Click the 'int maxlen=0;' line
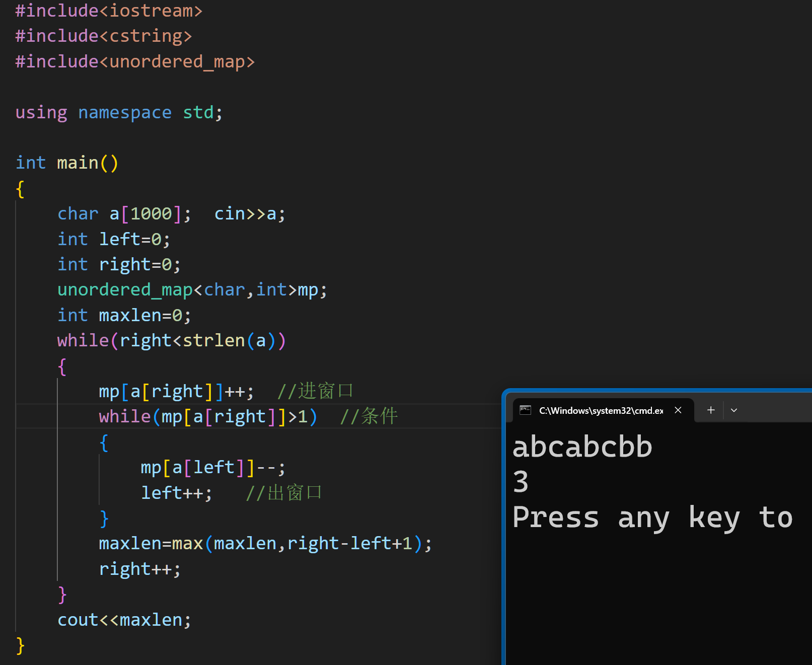This screenshot has height=665, width=812. [124, 315]
